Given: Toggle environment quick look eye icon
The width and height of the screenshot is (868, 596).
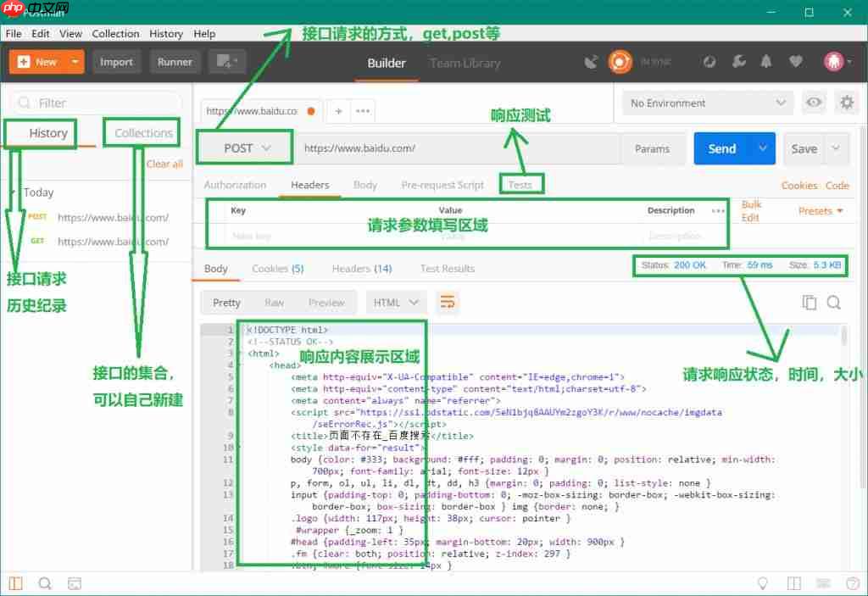Looking at the screenshot, I should coord(814,103).
